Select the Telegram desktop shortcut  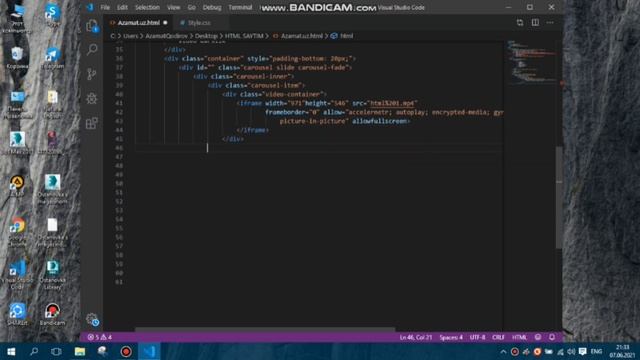(52, 58)
